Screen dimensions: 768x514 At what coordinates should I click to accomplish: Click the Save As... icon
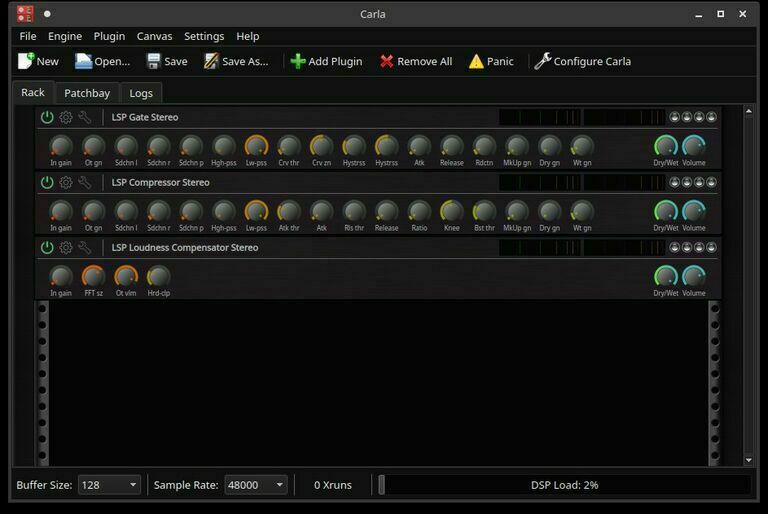tap(211, 61)
